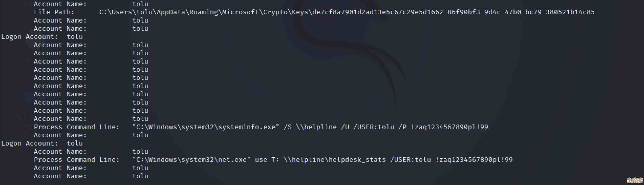
Task: Click the net.exe executable path
Action: click(191, 160)
